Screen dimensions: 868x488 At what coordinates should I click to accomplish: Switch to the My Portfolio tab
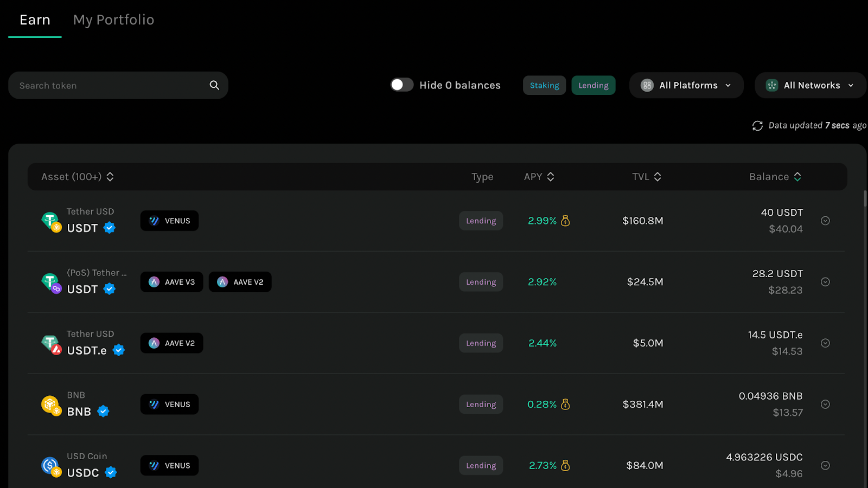pyautogui.click(x=113, y=20)
